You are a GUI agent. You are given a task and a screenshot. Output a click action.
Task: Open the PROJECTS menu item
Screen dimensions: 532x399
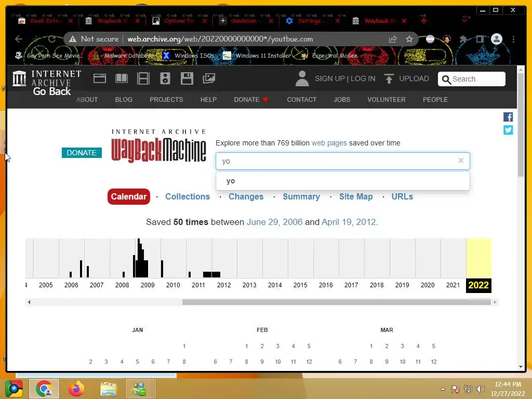pos(166,100)
